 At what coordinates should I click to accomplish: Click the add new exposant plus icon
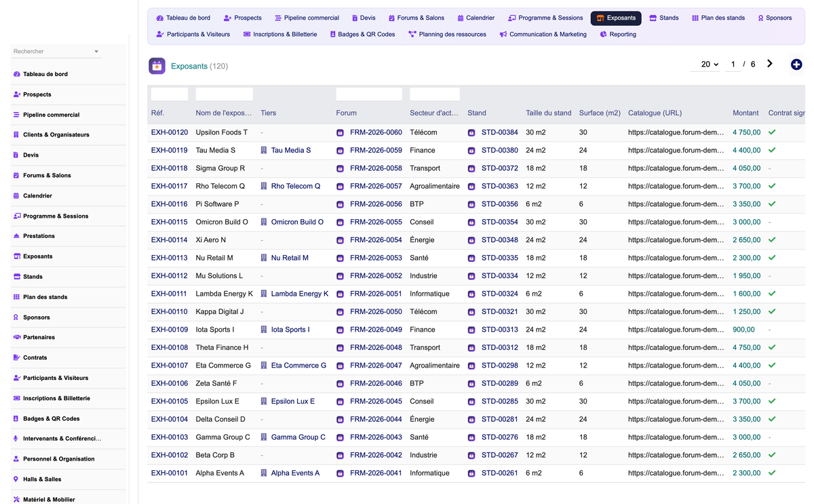796,64
